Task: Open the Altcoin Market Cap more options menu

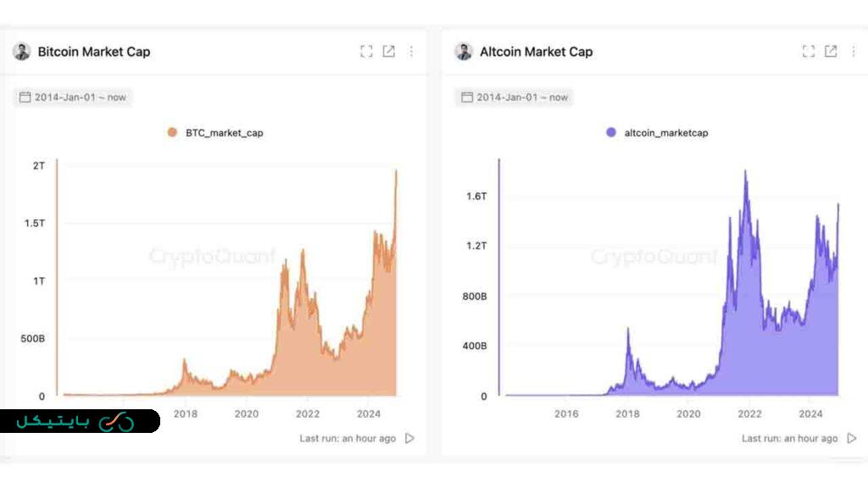Action: (853, 52)
